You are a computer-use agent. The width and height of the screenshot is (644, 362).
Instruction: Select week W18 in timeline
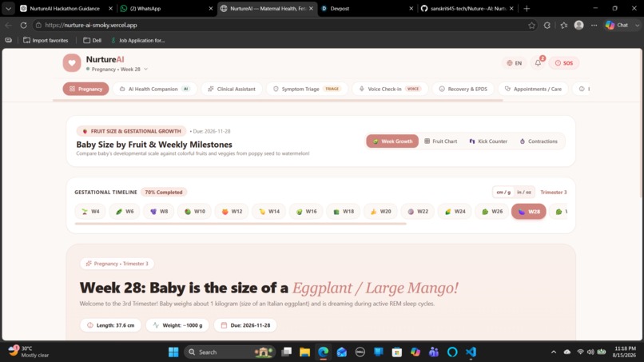pyautogui.click(x=344, y=212)
